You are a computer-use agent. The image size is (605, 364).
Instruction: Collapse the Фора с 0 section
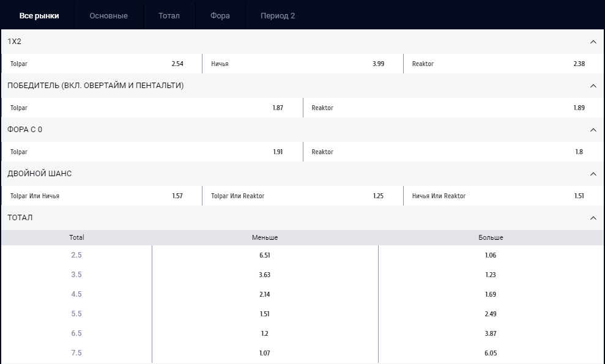593,130
